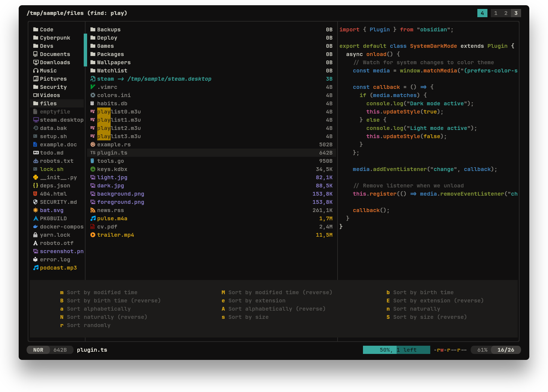Choose Sort by size option

(248, 317)
